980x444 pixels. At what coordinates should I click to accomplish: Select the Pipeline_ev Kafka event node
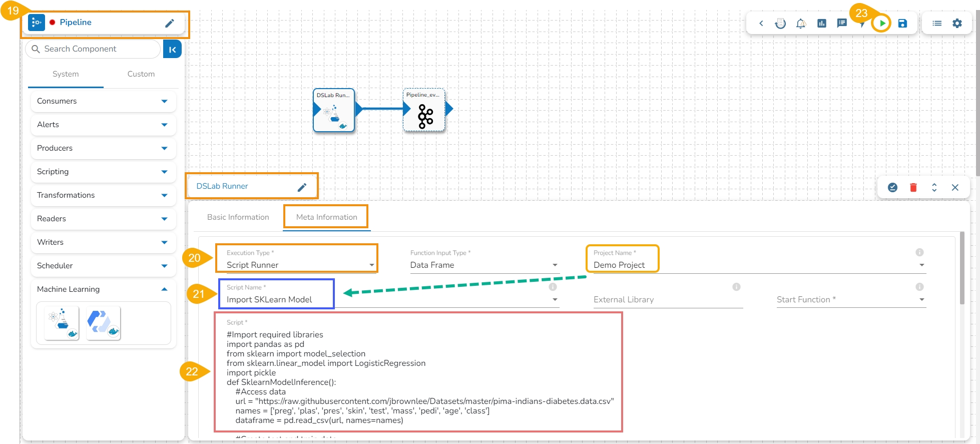click(424, 110)
